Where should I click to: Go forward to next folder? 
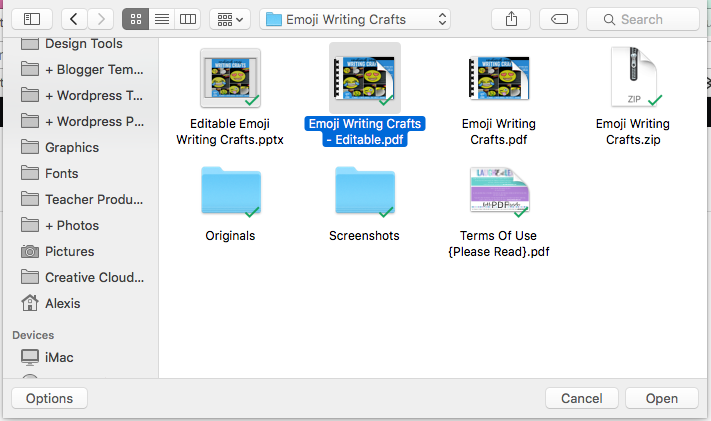101,19
